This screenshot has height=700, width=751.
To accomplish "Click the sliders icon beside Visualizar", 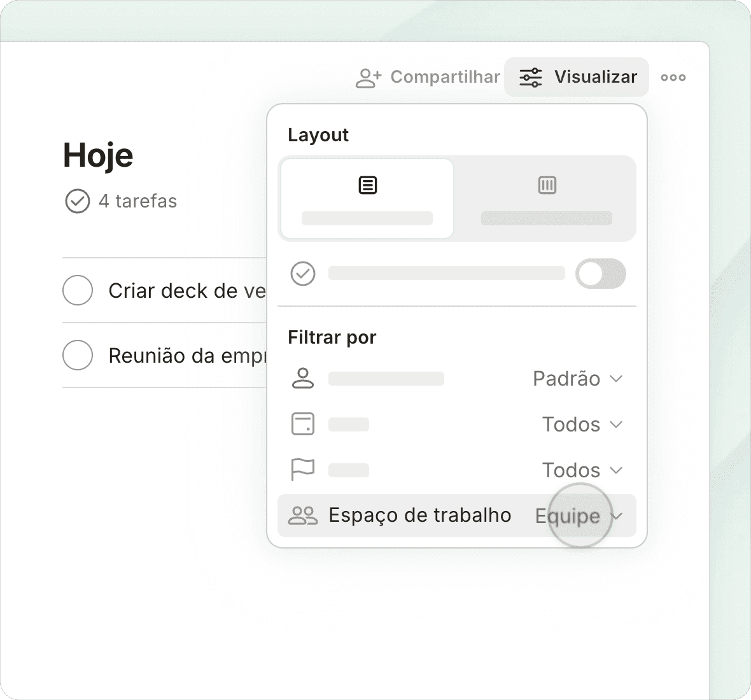I will click(x=530, y=78).
